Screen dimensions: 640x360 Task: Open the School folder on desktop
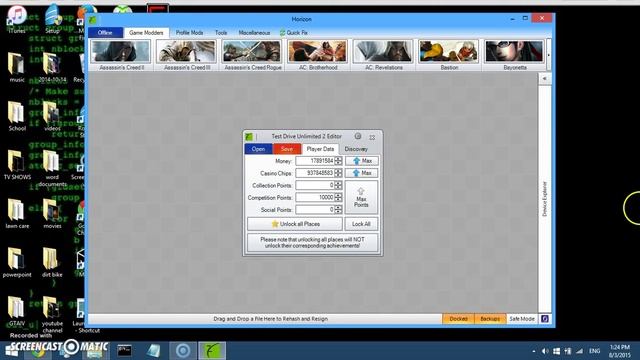(17, 116)
